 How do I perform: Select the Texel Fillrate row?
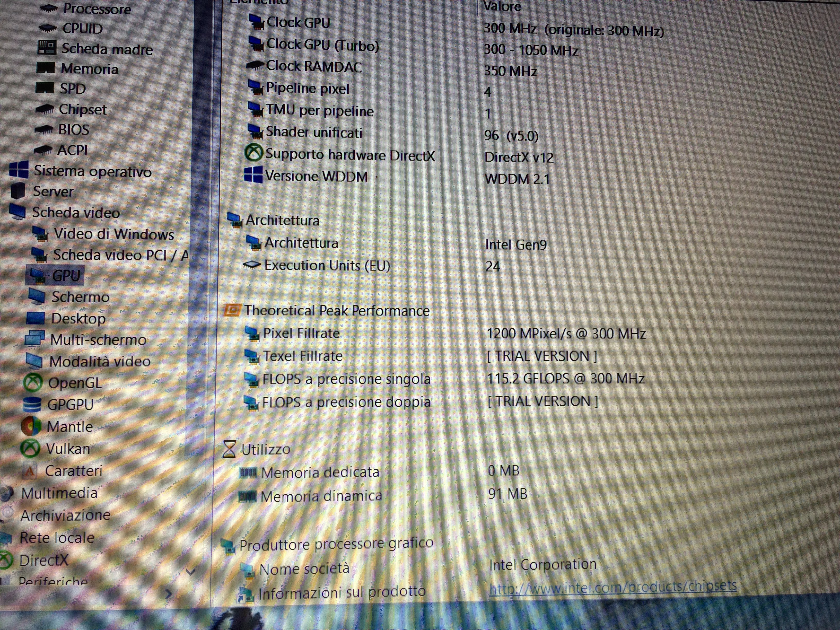point(421,356)
